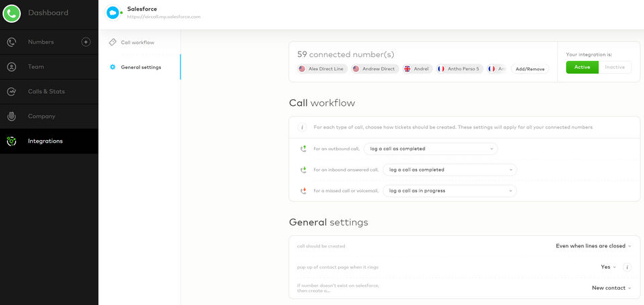Screen dimensions: 644x305
Task: Select the Alex Direct Line number chip
Action: click(x=323, y=69)
